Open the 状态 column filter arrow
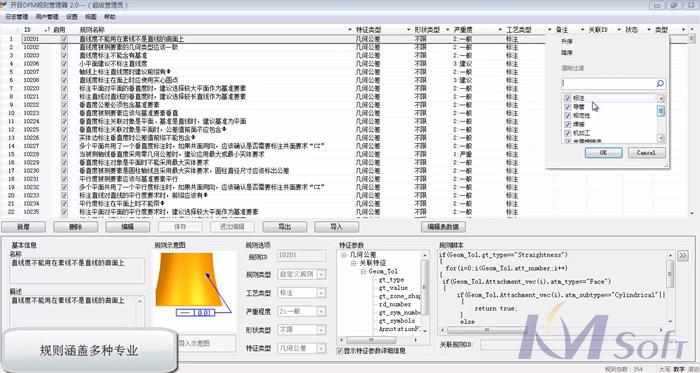The width and height of the screenshot is (700, 373). pos(649,29)
